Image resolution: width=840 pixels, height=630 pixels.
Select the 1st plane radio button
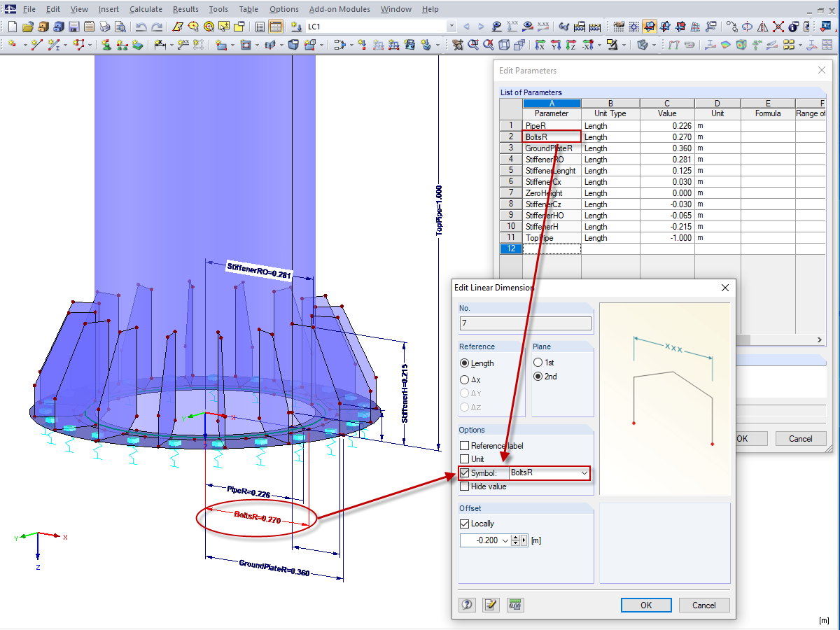tap(538, 363)
